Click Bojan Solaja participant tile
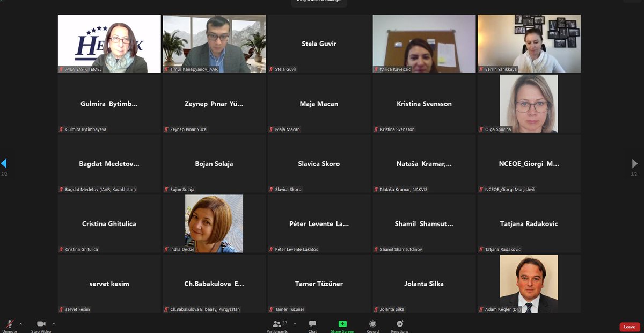 [214, 163]
